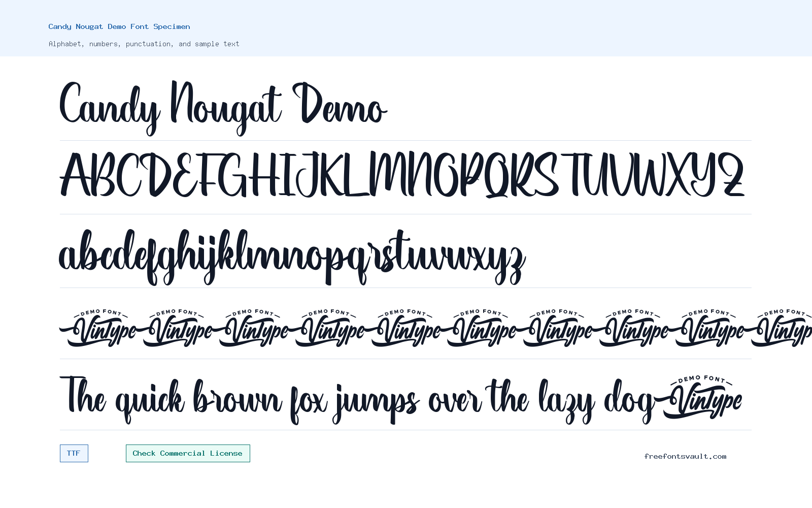The width and height of the screenshot is (812, 508).
Task: Click the lowercase alphabet specimen row
Action: click(292, 257)
